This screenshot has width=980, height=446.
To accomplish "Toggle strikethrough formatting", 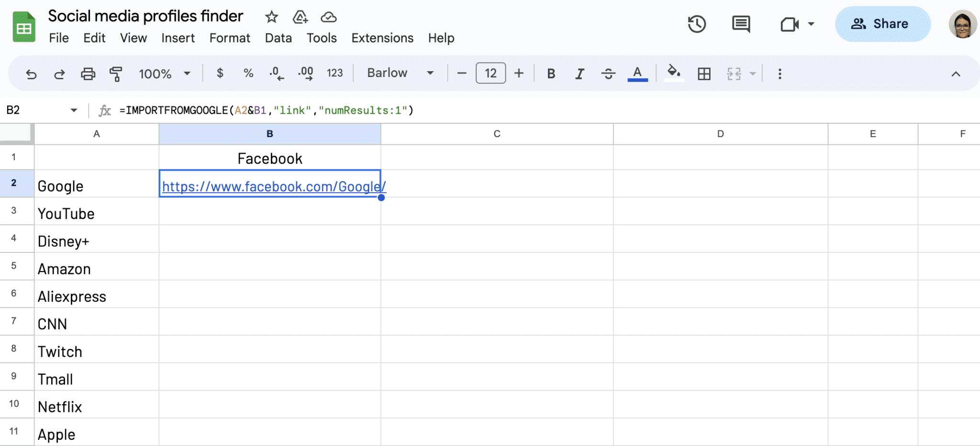I will point(608,74).
